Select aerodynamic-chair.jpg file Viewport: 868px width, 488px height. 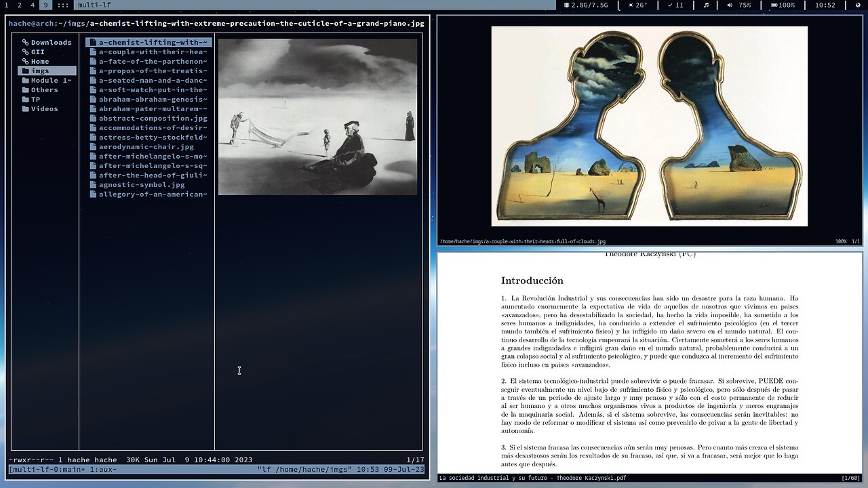click(x=149, y=146)
